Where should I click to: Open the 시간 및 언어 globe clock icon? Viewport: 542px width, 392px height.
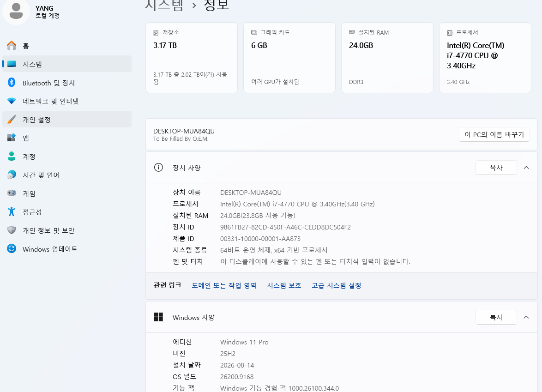(12, 175)
